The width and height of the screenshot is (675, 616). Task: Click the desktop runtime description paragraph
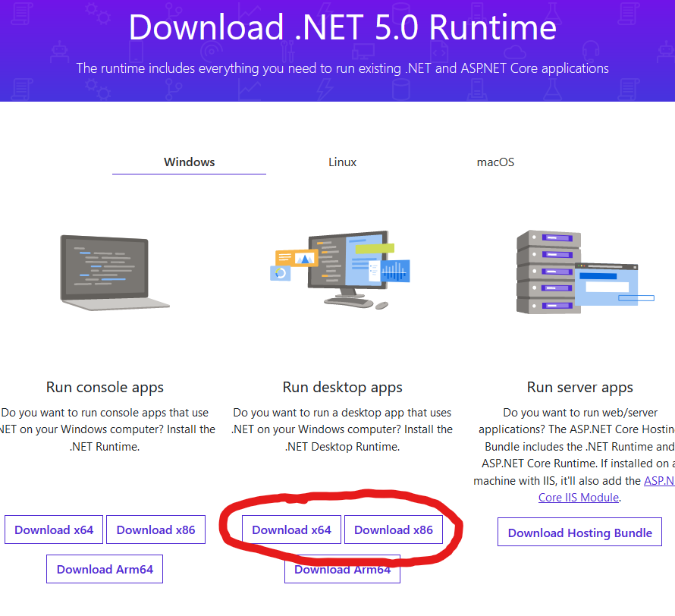(x=342, y=429)
